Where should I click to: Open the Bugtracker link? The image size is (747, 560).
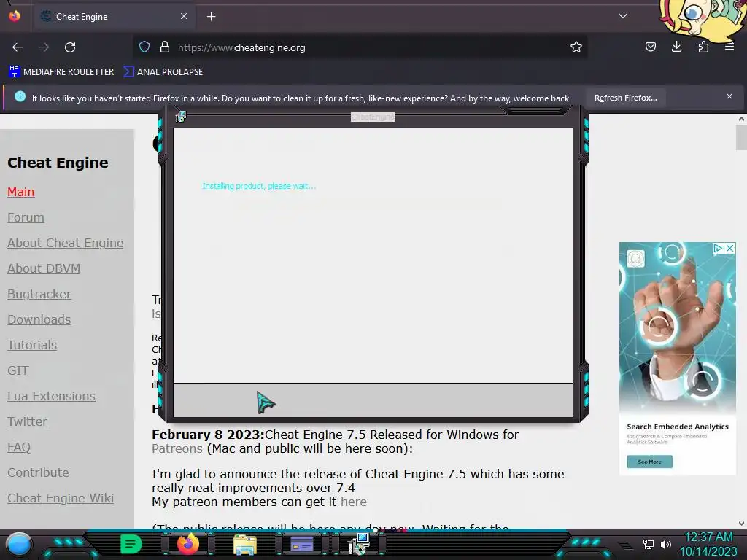click(x=39, y=295)
